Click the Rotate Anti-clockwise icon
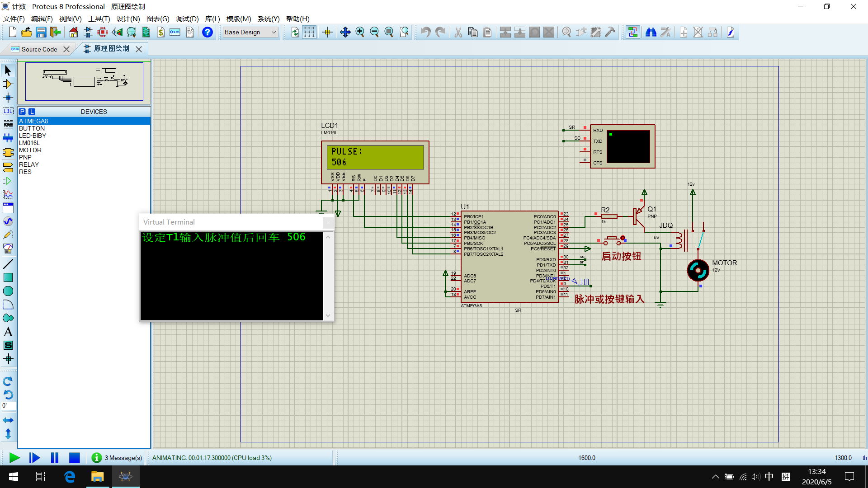 (8, 394)
